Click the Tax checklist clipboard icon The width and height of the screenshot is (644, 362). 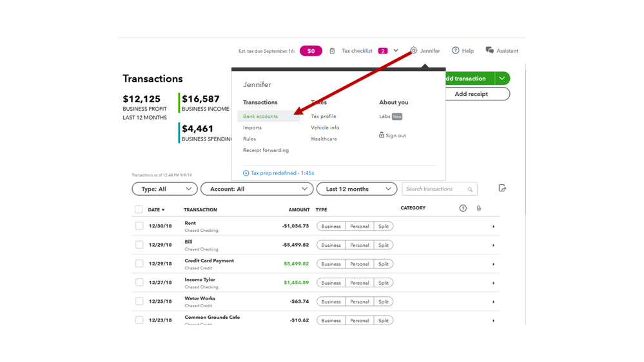[332, 51]
